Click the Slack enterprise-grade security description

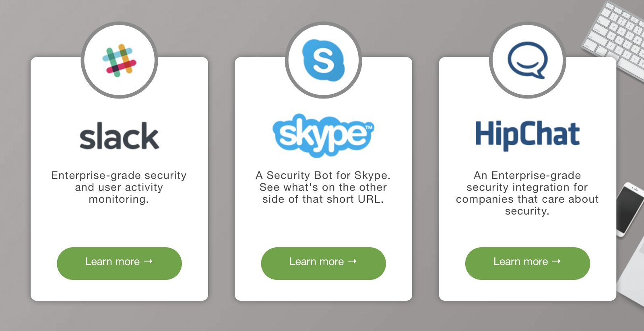[x=119, y=187]
